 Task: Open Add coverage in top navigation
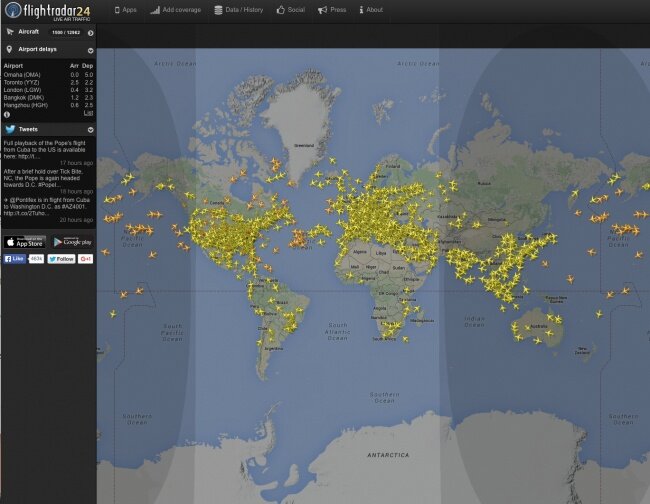coord(175,10)
